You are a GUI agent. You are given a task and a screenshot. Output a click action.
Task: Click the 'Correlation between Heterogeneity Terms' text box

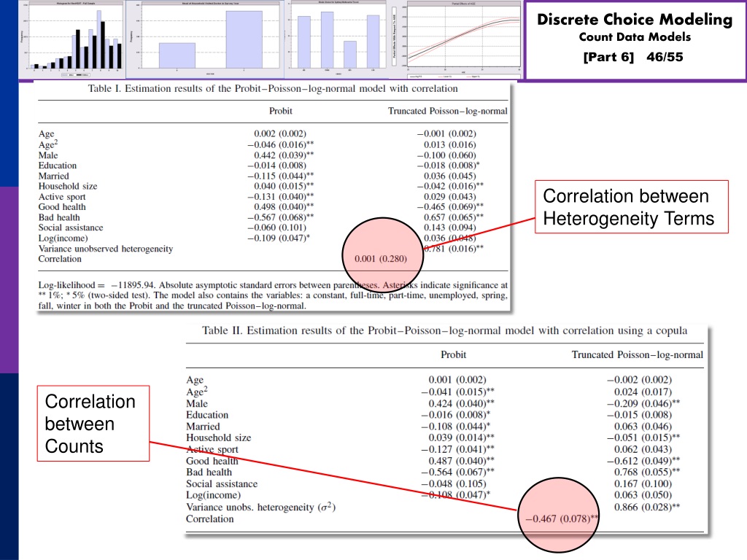coord(632,206)
